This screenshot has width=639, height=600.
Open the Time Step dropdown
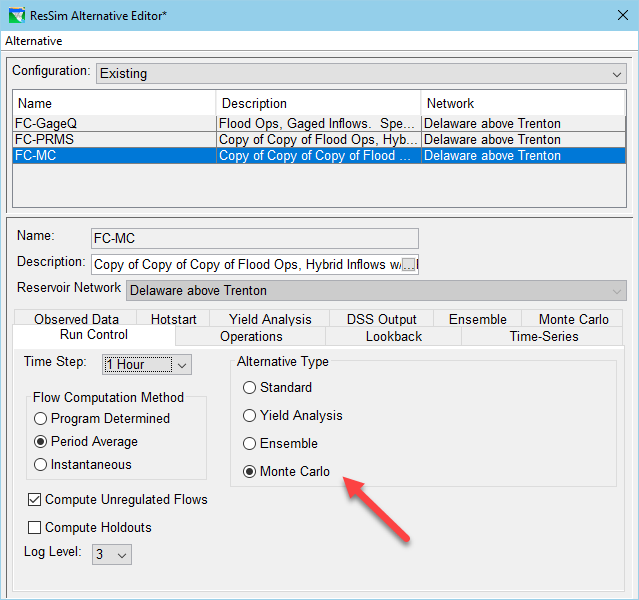click(182, 365)
